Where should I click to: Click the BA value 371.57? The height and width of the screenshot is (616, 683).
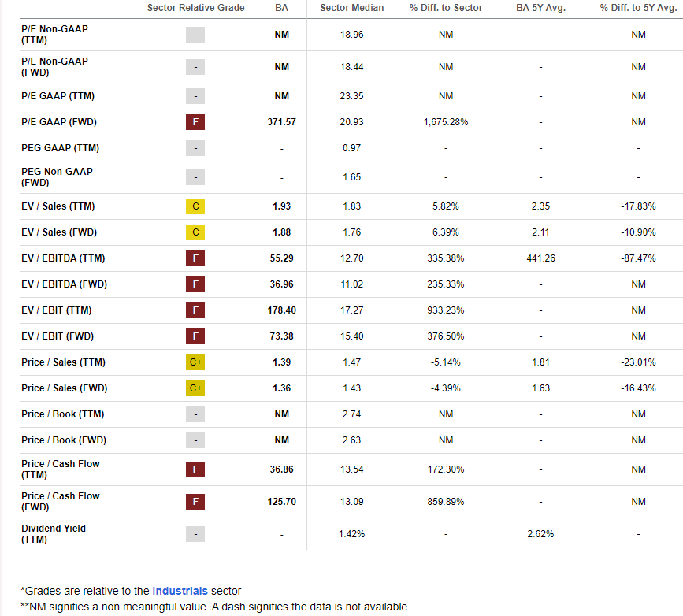tap(281, 122)
